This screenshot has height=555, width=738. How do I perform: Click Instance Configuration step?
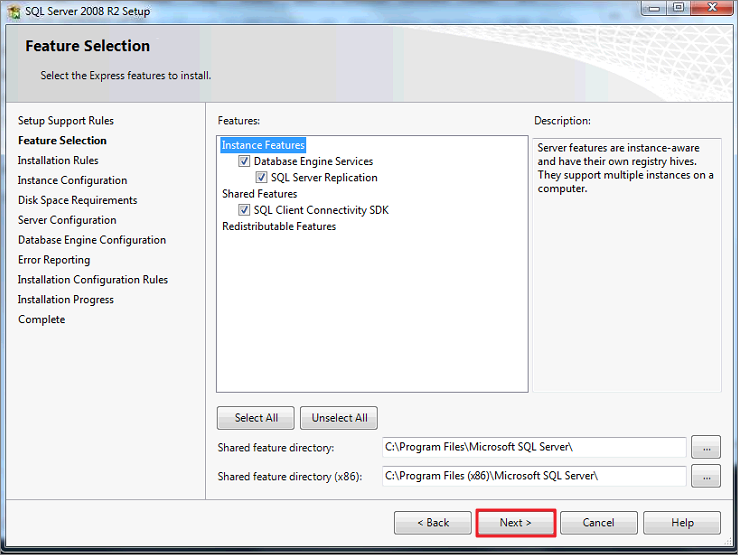coord(72,180)
